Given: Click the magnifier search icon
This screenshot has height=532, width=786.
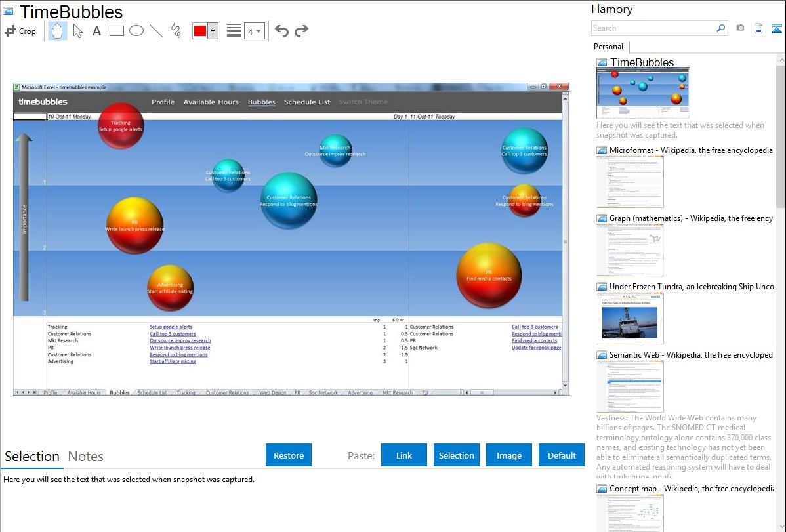Looking at the screenshot, I should tap(720, 28).
